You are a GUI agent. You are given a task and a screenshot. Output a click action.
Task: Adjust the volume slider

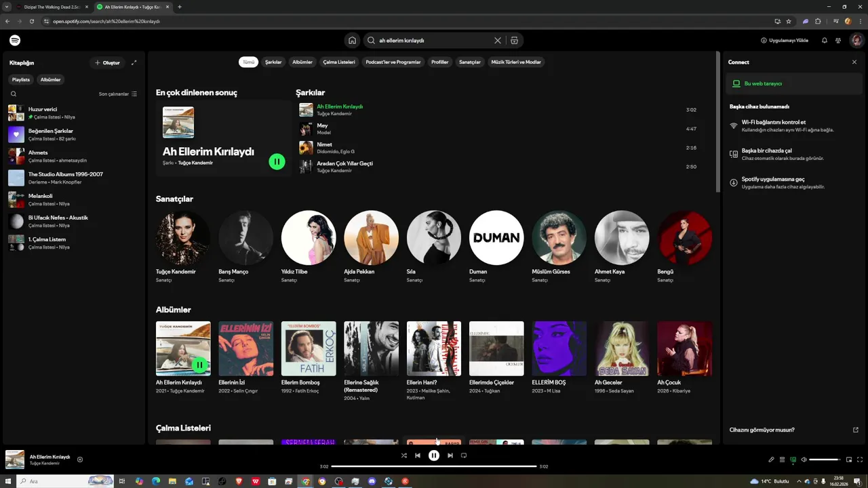[x=825, y=460]
